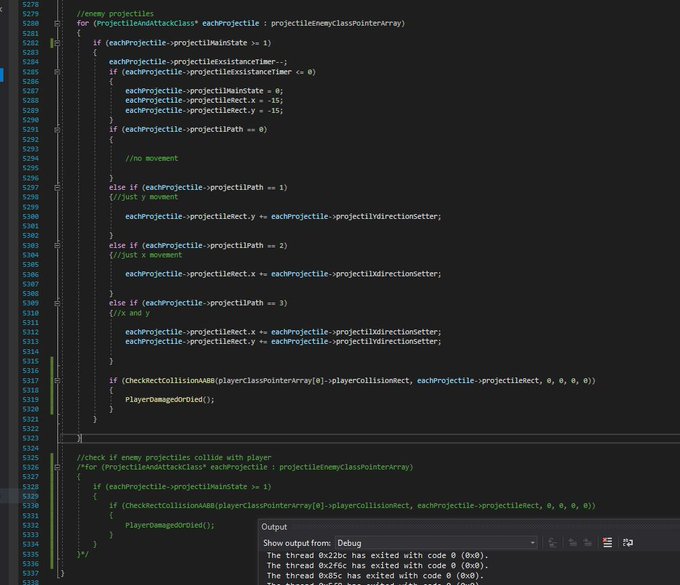
Task: Click 'projectilXdirectionSetter' on line 5306
Action: tap(386, 274)
